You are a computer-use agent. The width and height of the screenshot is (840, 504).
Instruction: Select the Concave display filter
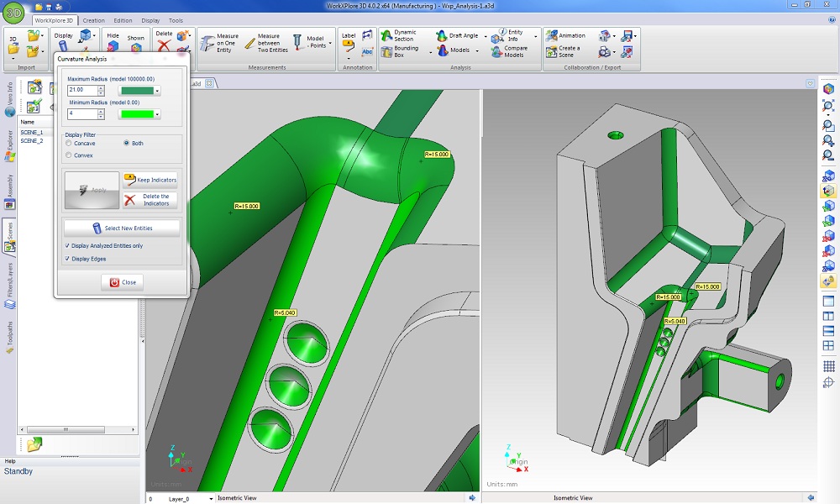69,144
